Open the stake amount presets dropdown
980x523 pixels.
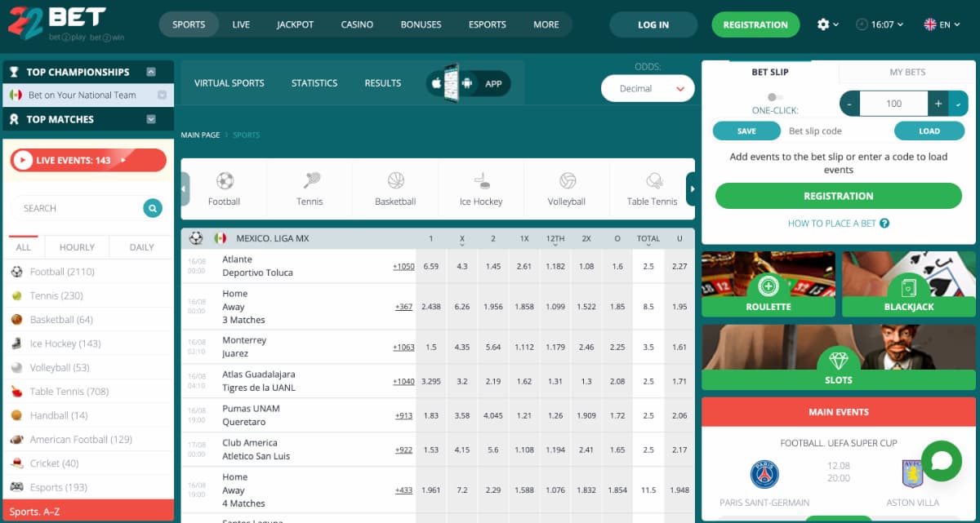[x=958, y=104]
